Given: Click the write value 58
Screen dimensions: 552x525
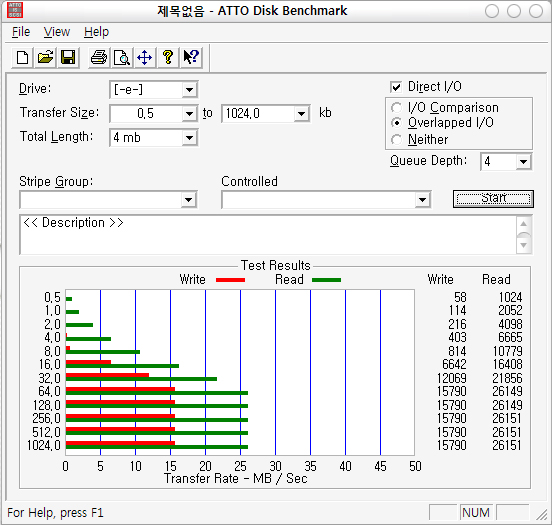Looking at the screenshot, I should [460, 297].
